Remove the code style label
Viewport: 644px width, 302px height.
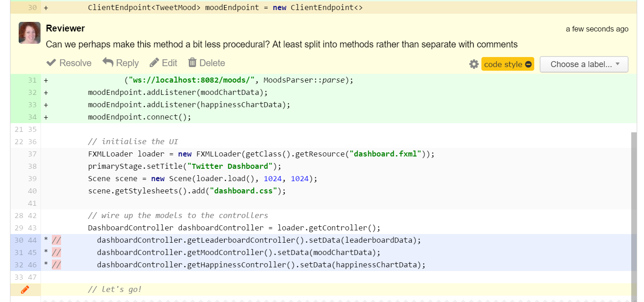[528, 64]
